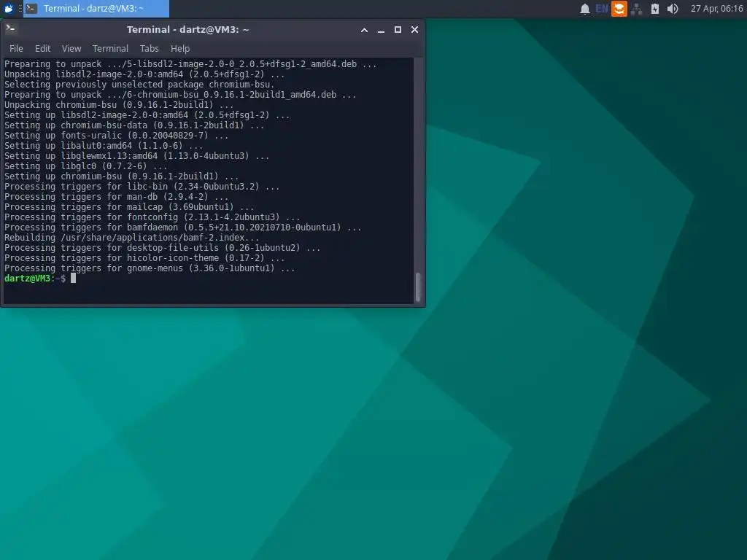Screen dimensions: 747x560
Task: Click 'Processing triggers for gnome-menus' line
Action: 150,268
